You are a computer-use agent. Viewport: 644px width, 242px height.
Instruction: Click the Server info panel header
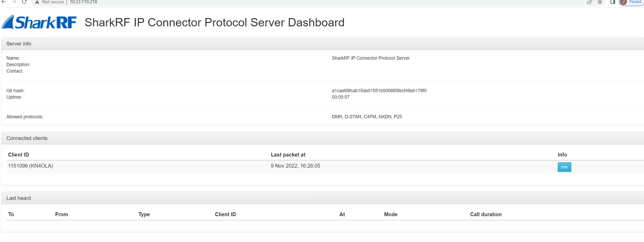pyautogui.click(x=323, y=44)
